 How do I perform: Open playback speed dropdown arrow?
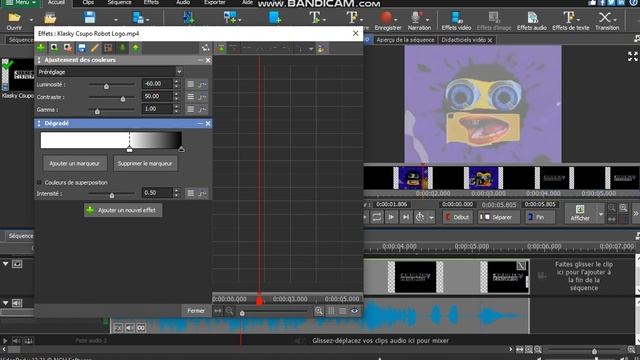(x=431, y=218)
